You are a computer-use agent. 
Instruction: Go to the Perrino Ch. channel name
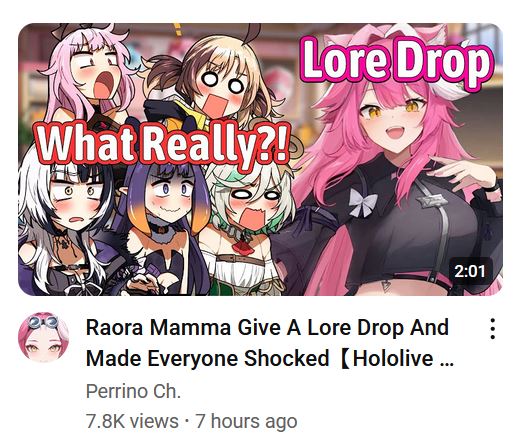point(133,391)
